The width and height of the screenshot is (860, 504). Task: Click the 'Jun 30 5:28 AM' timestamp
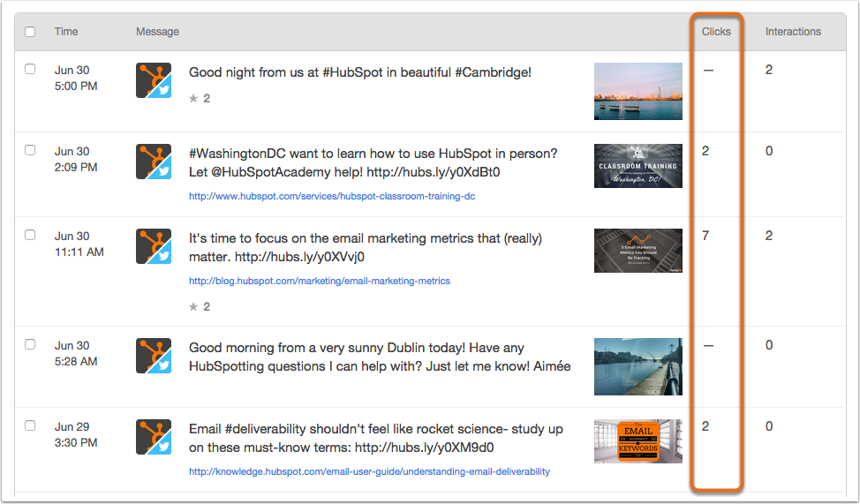coord(76,354)
